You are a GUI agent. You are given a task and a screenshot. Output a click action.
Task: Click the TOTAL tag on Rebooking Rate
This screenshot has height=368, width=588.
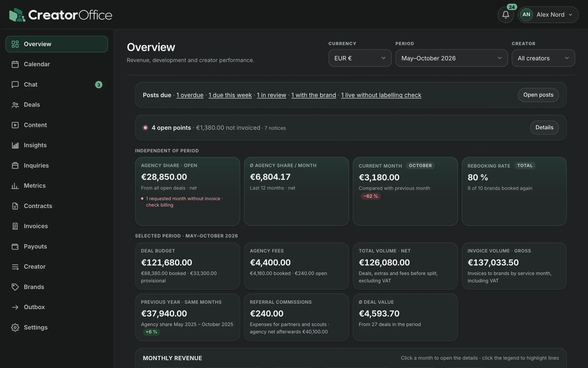[x=525, y=166]
